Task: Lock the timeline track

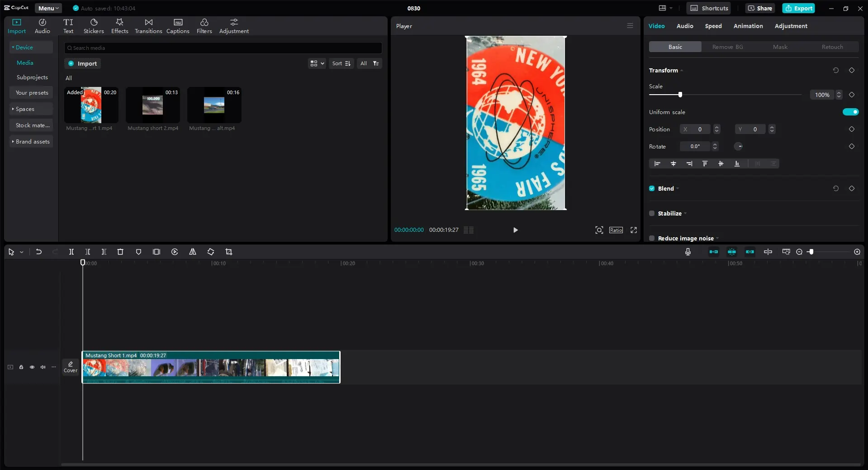Action: pos(21,367)
